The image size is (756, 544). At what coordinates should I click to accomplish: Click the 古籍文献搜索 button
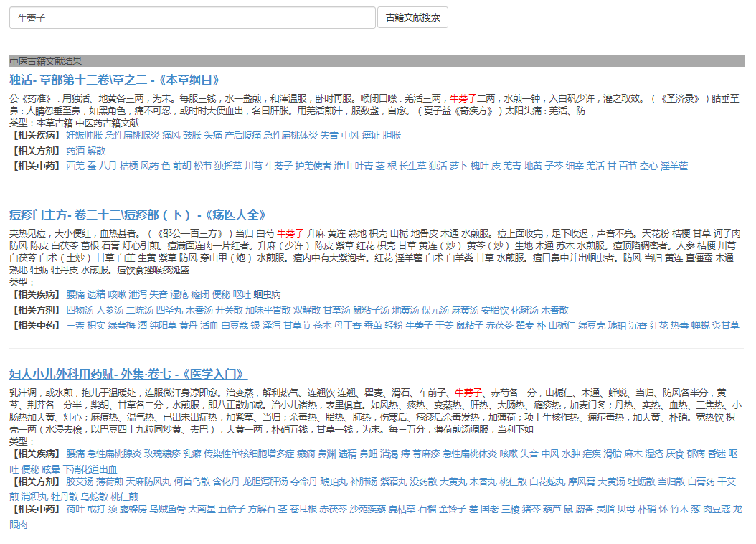point(412,18)
